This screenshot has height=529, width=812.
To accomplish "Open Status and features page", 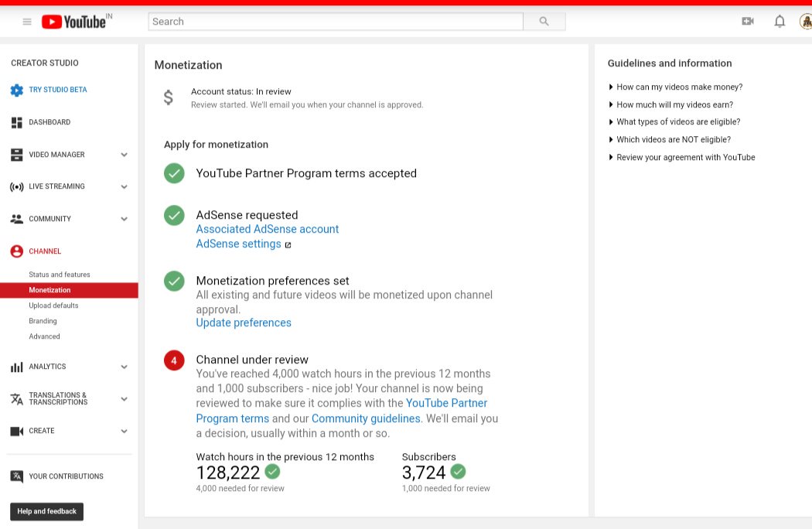I will pyautogui.click(x=60, y=275).
